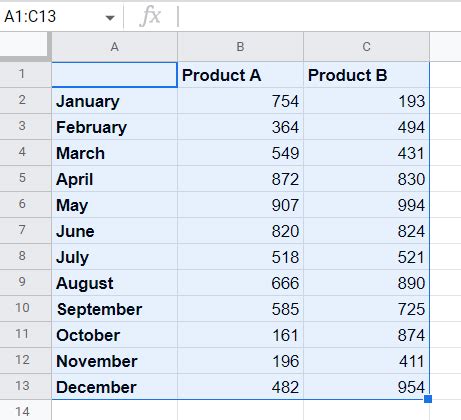Select row 7 header
Image resolution: width=461 pixels, height=420 pixels.
click(x=25, y=231)
